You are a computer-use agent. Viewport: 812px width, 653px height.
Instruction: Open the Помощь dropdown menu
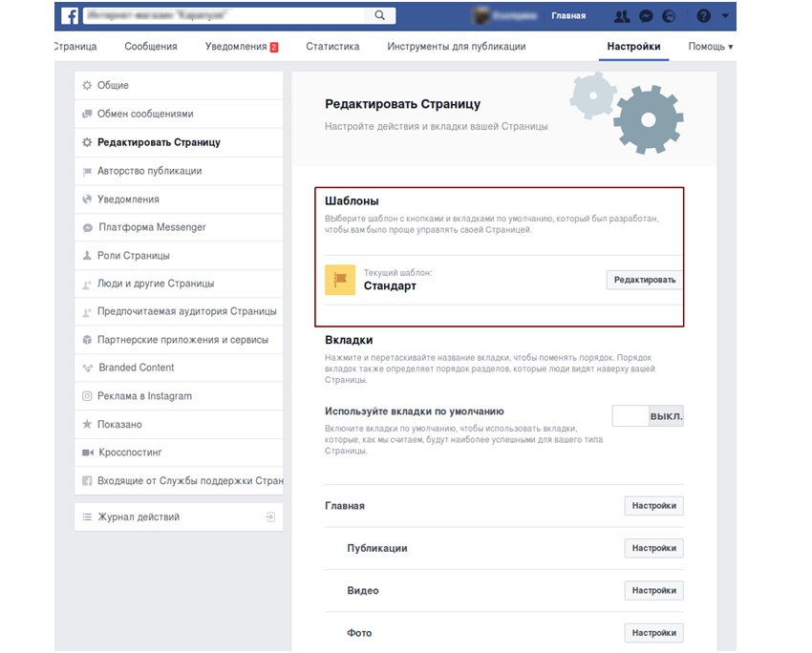pyautogui.click(x=711, y=47)
